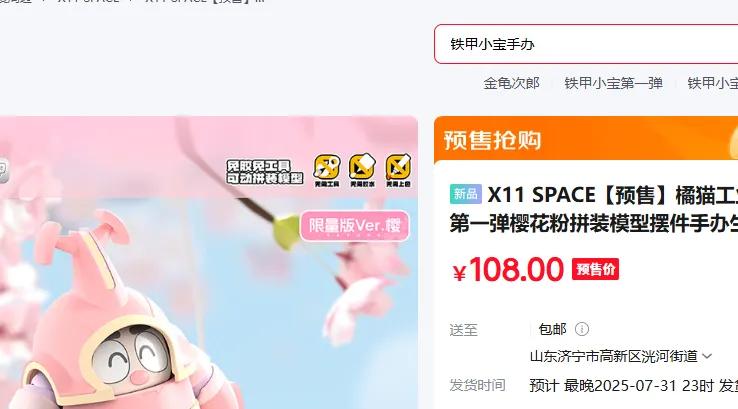
Task: Open the 铁甲小宝第一弹 search suggestion
Action: (x=613, y=83)
